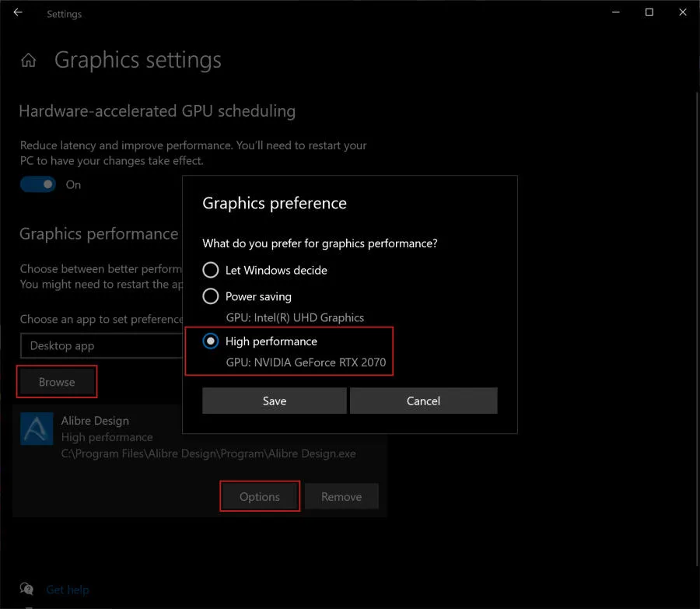Click the Graphics performance section heading
This screenshot has height=609, width=700.
[x=99, y=234]
